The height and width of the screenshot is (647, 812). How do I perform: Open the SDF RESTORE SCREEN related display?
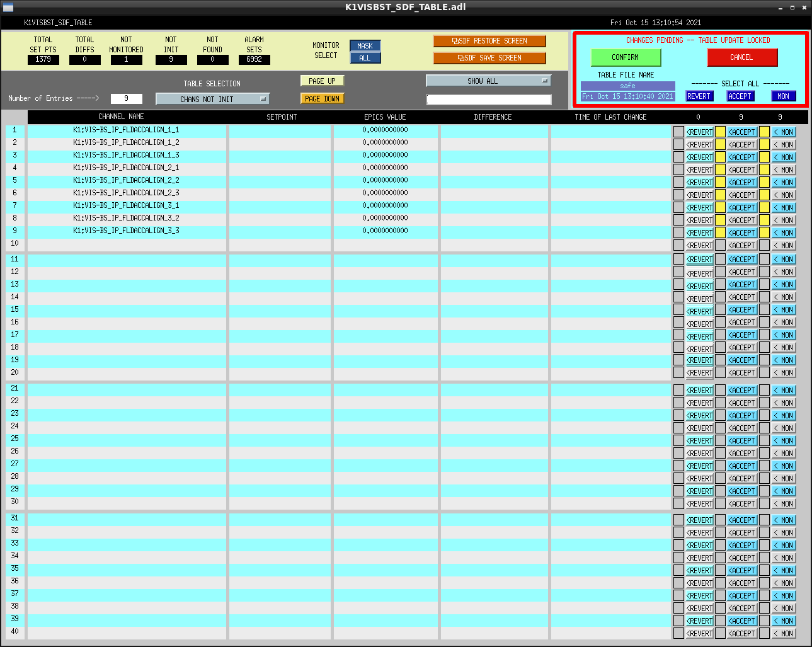click(x=489, y=41)
